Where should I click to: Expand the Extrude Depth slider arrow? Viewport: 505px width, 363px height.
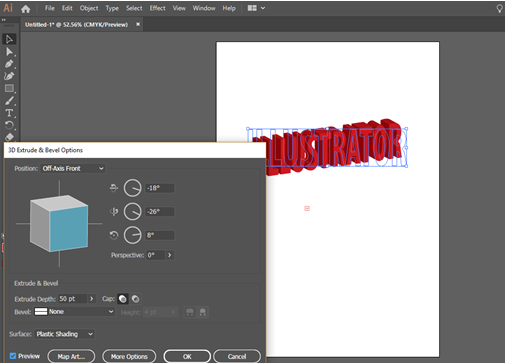point(91,299)
